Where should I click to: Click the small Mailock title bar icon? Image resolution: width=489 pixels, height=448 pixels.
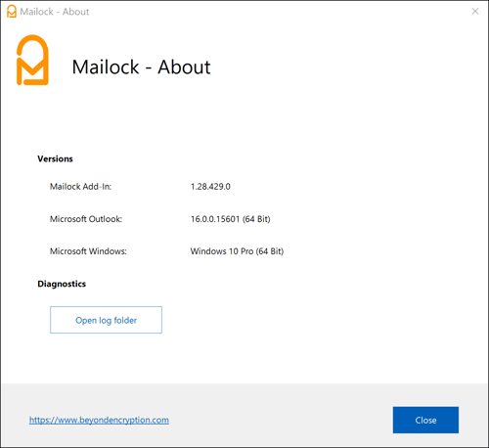[x=12, y=12]
